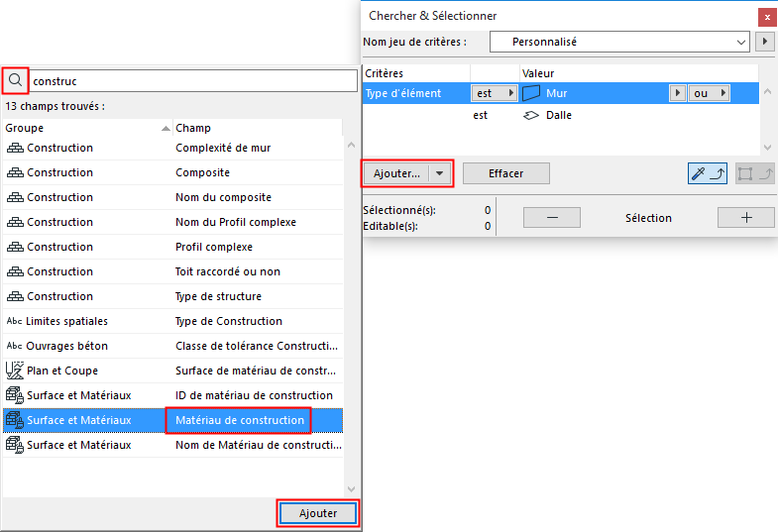Click the 'Ajouter...' criteria button

[x=396, y=173]
